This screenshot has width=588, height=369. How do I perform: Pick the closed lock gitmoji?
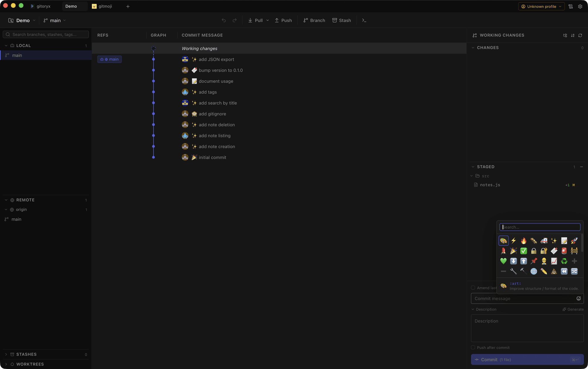(534, 251)
